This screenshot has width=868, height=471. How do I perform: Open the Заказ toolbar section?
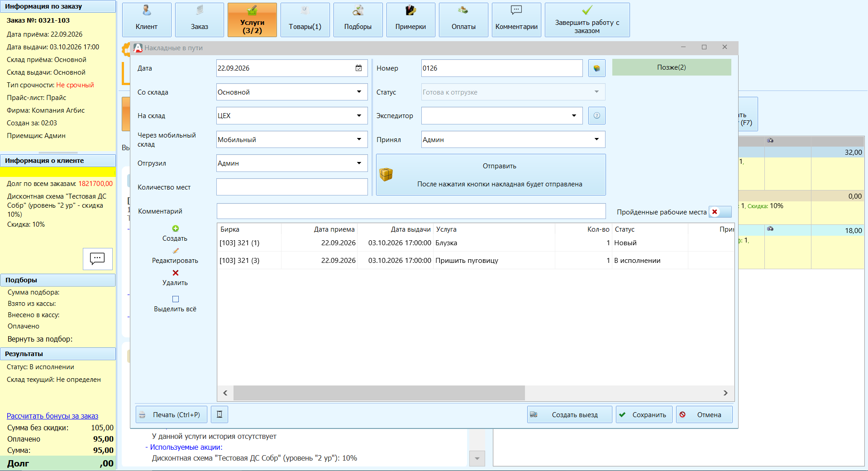pyautogui.click(x=200, y=20)
